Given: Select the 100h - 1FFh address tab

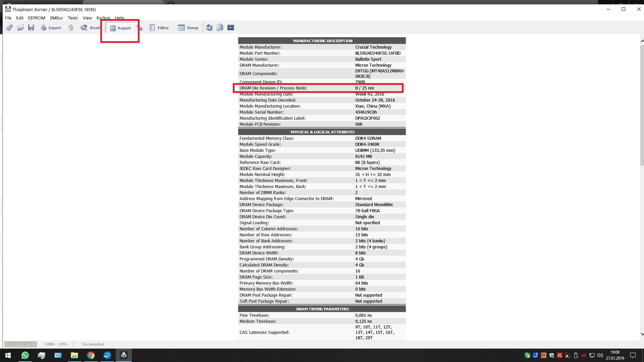Looking at the screenshot, I should coord(56,344).
